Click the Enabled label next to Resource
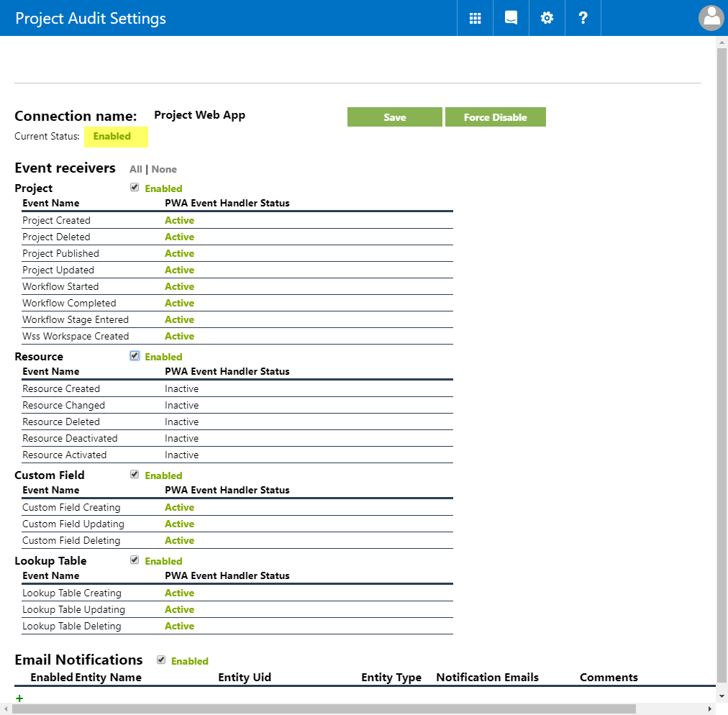 pyautogui.click(x=163, y=357)
